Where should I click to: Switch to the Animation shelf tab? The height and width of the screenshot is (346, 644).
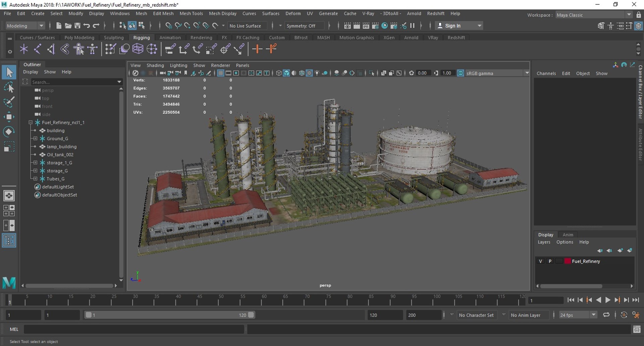pos(170,38)
